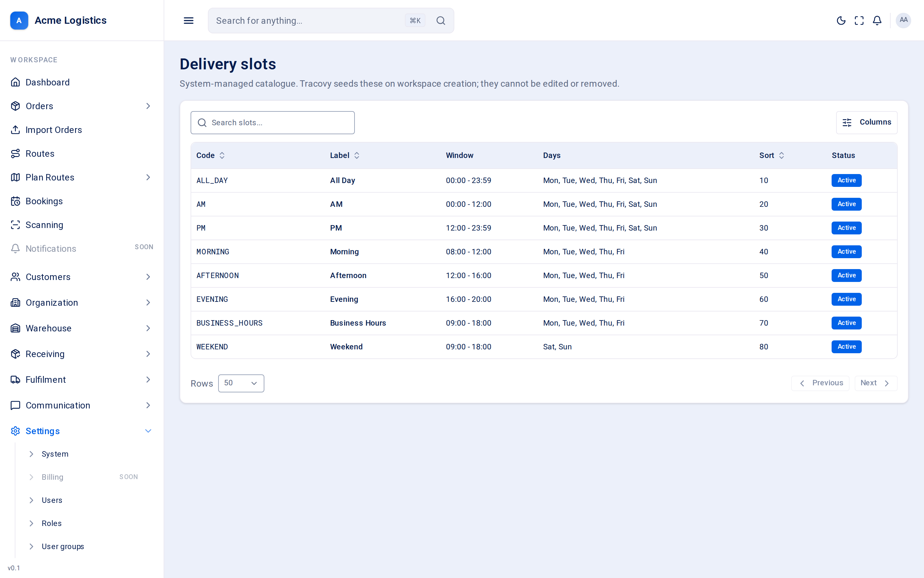Viewport: 924px width, 578px height.
Task: Click the Acme Logistics logo badge
Action: [x=19, y=20]
